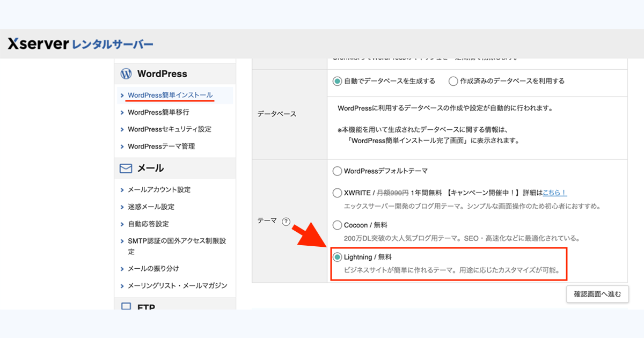Select 作成済みのデータベースを利用する radio button
Image resolution: width=644 pixels, height=338 pixels.
click(453, 82)
